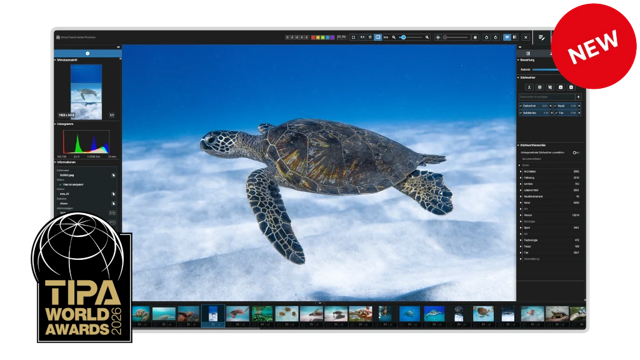The image size is (640, 360).
Task: Toggle the subordinate keywords switch
Action: pyautogui.click(x=576, y=153)
